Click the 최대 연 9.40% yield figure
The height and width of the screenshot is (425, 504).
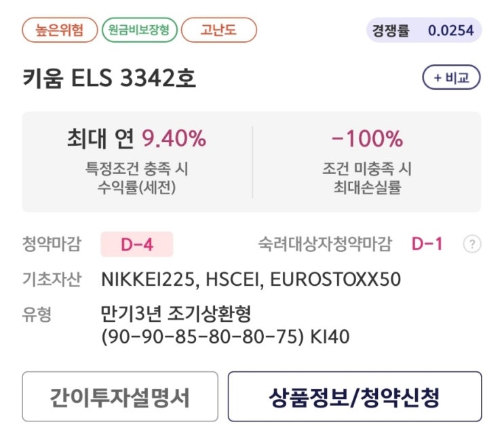coord(136,139)
